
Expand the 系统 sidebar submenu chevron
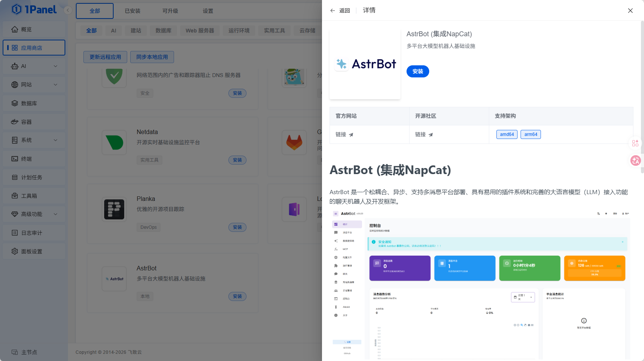(55, 140)
